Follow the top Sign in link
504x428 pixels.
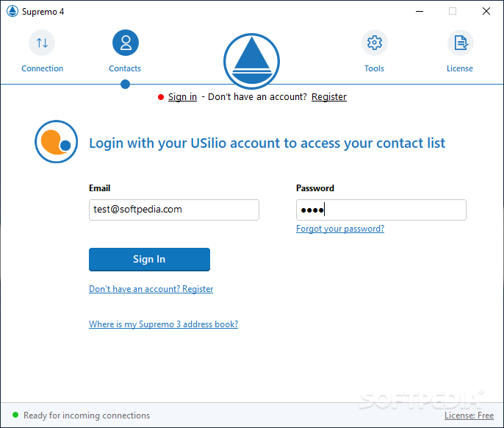pos(182,97)
